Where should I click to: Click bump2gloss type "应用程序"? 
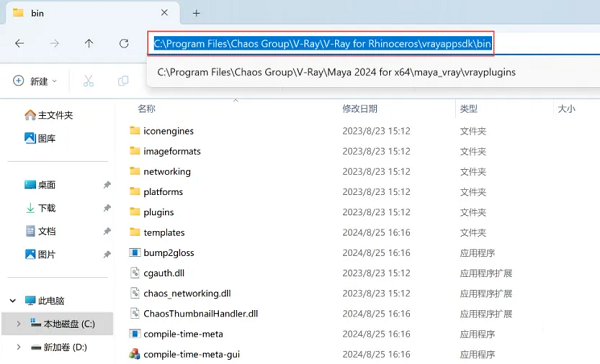[x=477, y=253]
